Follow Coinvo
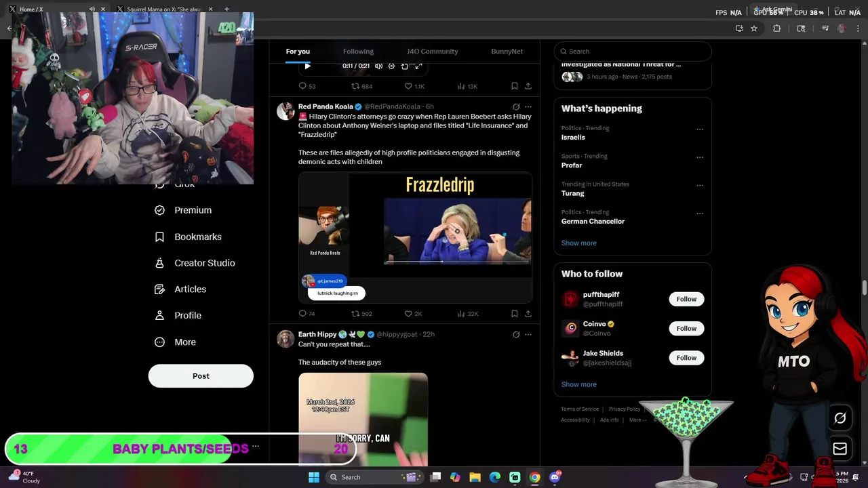 coord(686,329)
